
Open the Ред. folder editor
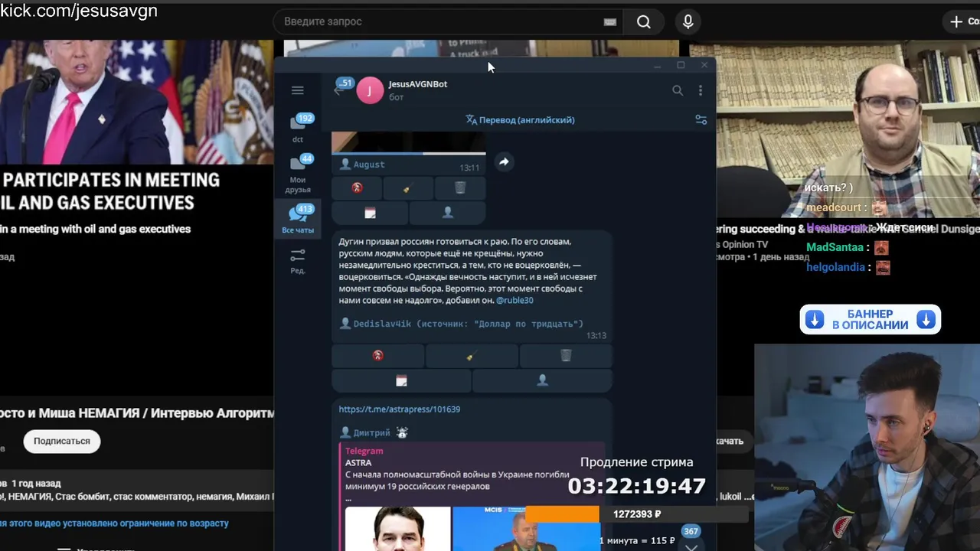(x=298, y=260)
